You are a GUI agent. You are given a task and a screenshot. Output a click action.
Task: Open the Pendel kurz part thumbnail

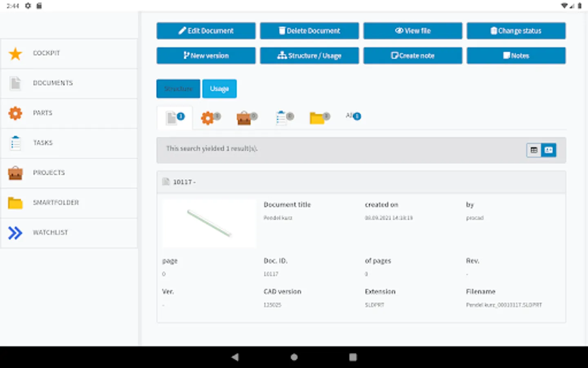209,223
